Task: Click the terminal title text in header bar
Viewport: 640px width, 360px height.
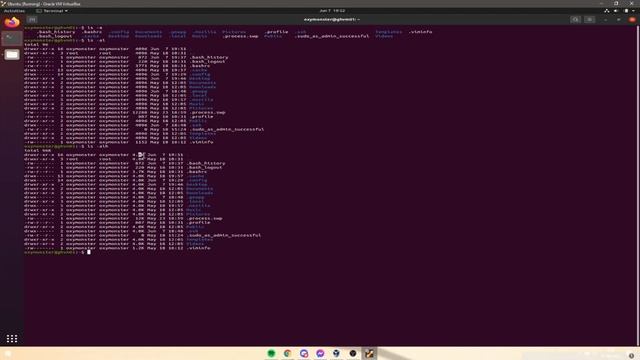Action: (331, 20)
